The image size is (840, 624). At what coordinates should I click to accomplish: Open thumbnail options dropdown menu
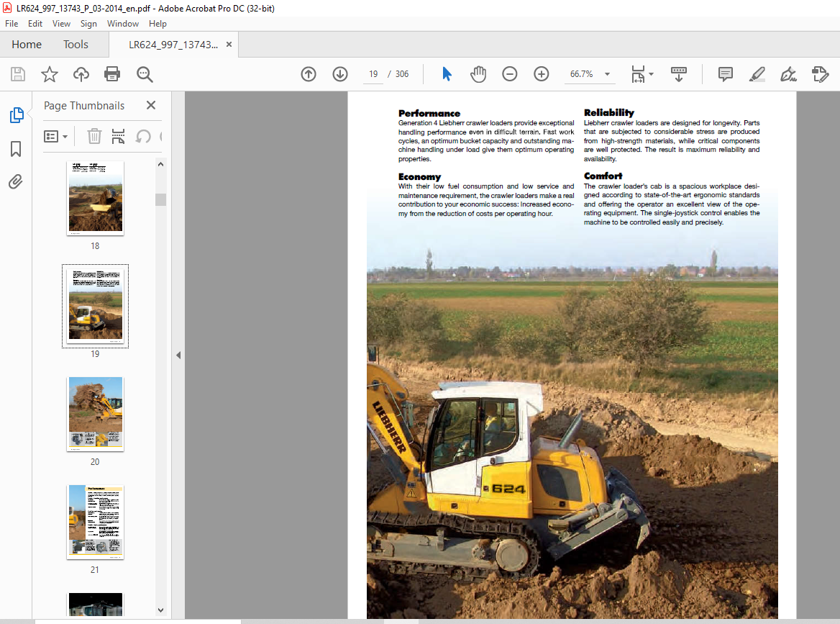[55, 136]
